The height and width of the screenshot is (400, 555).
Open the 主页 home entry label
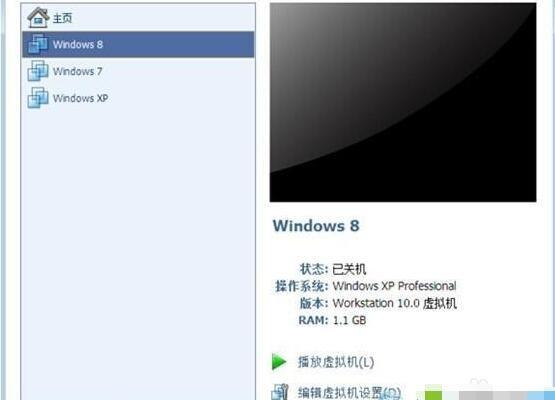pos(62,18)
